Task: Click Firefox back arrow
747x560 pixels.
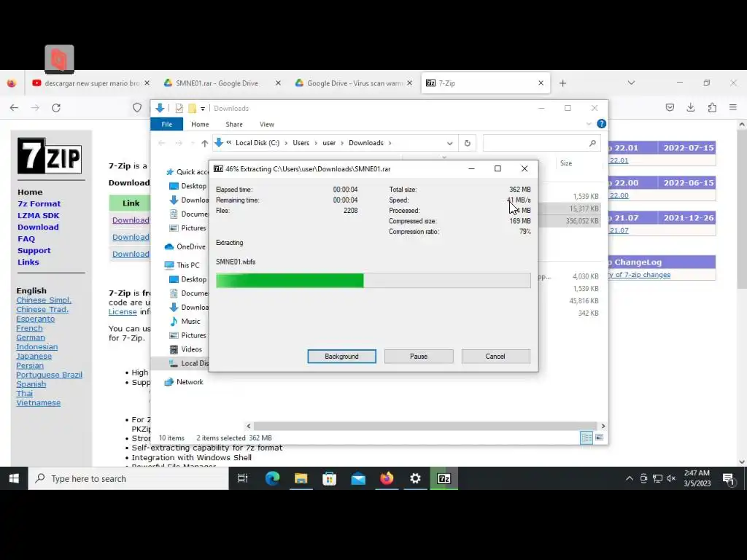Action: pyautogui.click(x=14, y=108)
